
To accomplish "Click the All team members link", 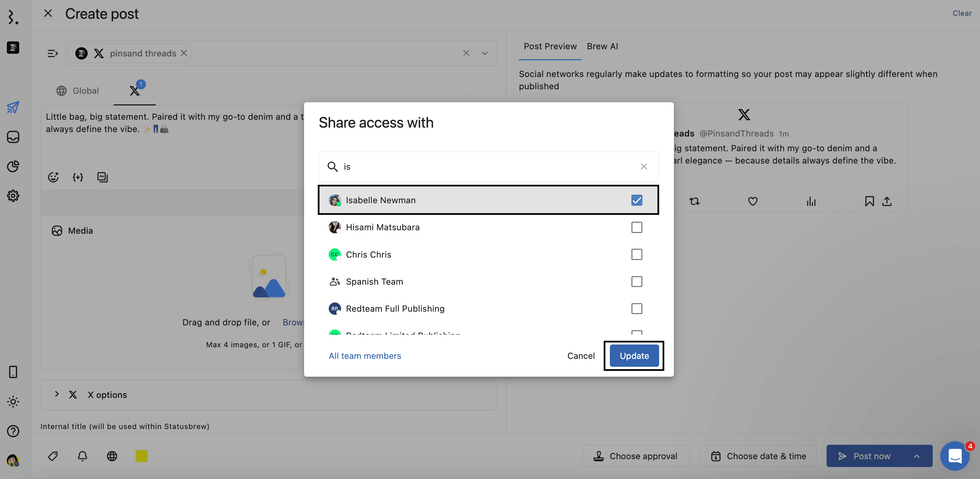I will point(365,356).
